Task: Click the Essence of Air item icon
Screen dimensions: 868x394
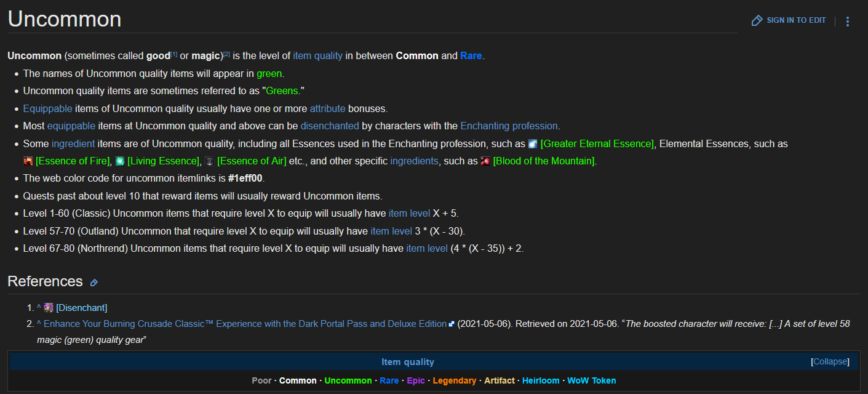Action: 210,161
